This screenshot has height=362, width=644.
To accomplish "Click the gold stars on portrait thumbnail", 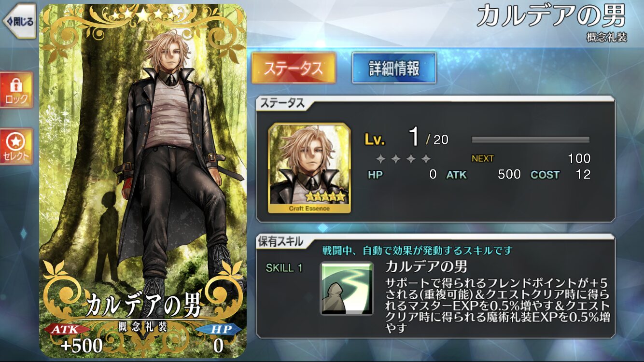I will tap(324, 196).
